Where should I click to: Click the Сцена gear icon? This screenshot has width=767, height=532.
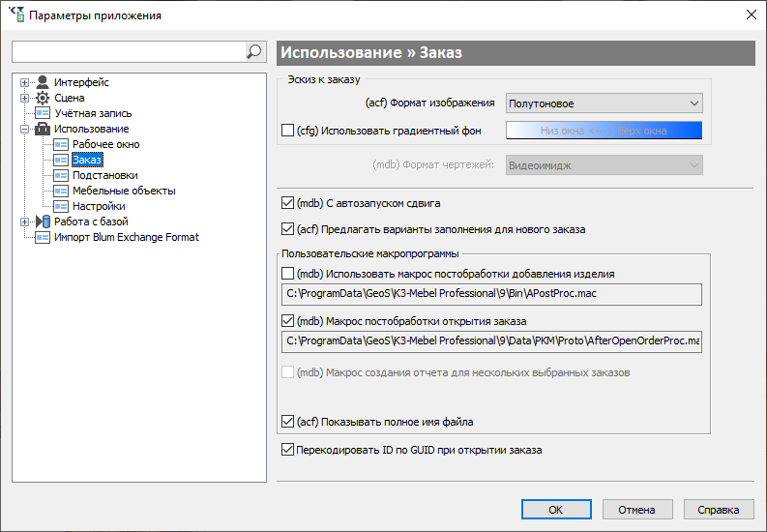coord(43,98)
